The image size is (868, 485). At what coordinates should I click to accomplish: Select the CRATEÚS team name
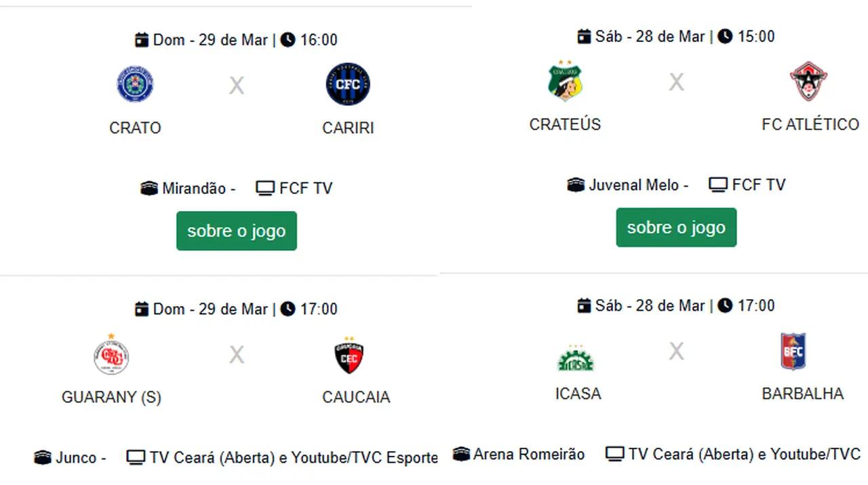(x=565, y=124)
